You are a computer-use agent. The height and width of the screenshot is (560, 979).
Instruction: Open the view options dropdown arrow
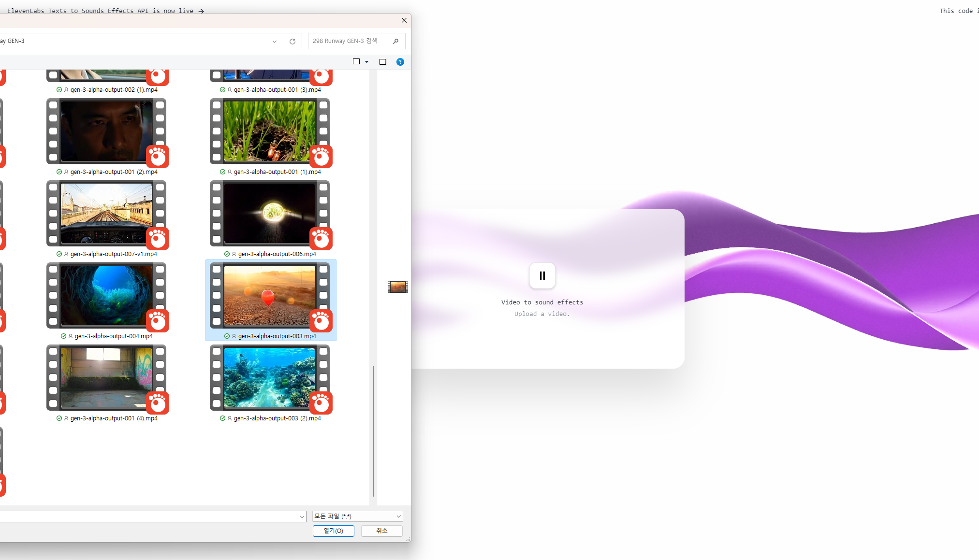pos(366,62)
